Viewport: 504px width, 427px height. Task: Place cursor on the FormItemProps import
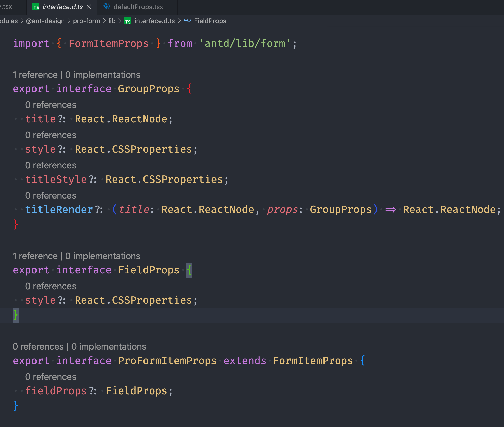(109, 43)
